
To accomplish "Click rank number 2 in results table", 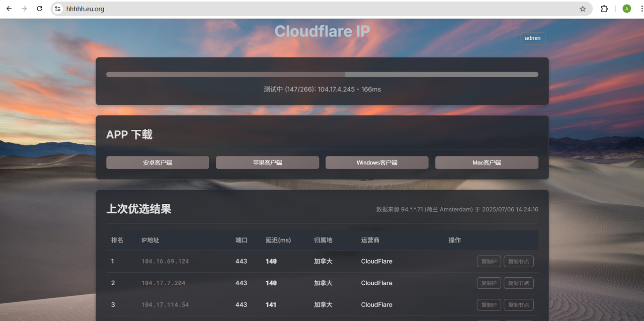I will [113, 283].
